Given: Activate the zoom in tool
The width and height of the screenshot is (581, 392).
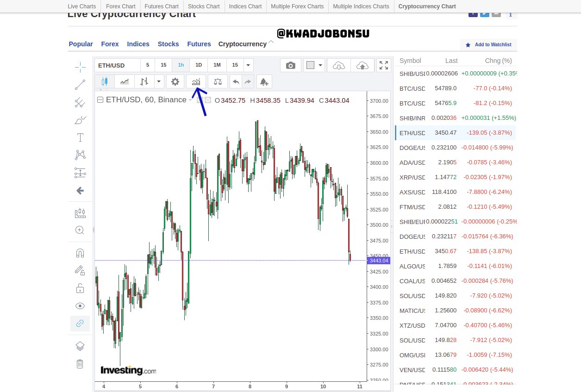Looking at the screenshot, I should pyautogui.click(x=80, y=230).
